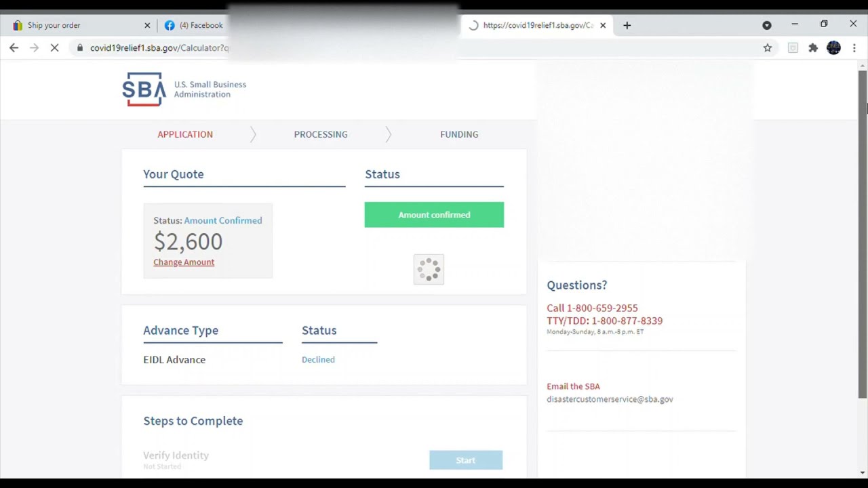The height and width of the screenshot is (488, 868).
Task: Click the green Amount confirmed button
Action: pyautogui.click(x=434, y=215)
